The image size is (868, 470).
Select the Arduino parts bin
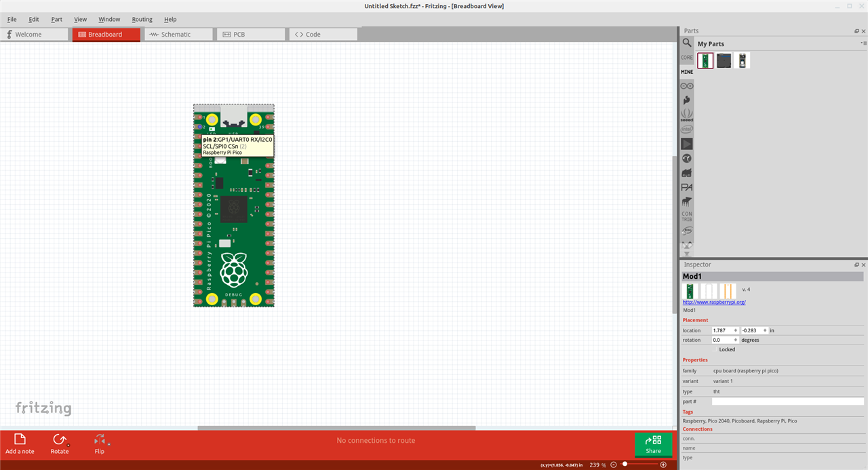687,86
